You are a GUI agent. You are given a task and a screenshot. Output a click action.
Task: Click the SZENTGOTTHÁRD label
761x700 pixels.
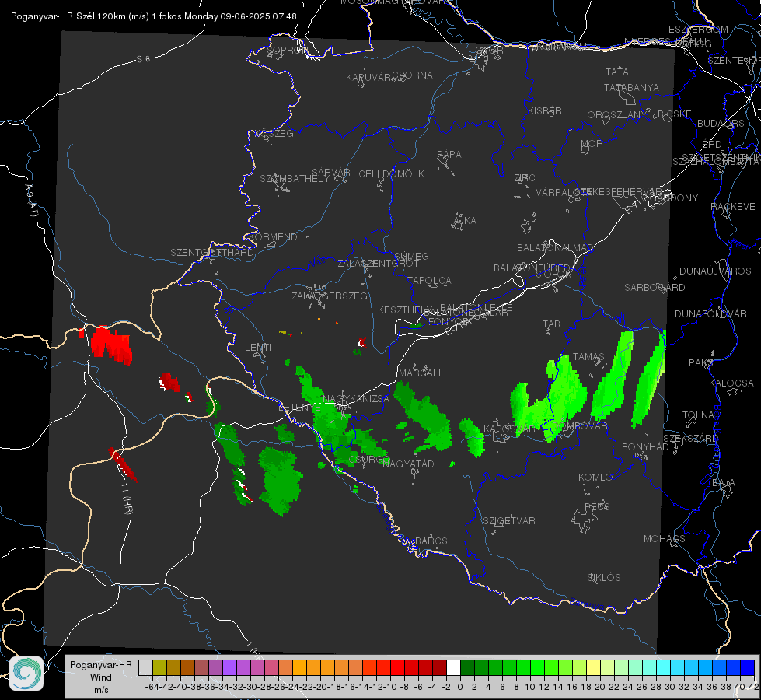click(x=212, y=253)
